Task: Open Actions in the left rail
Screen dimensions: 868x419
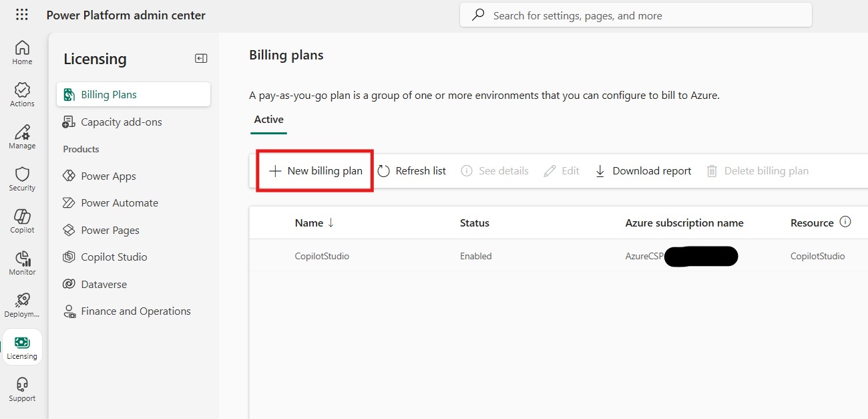Action: click(x=22, y=95)
